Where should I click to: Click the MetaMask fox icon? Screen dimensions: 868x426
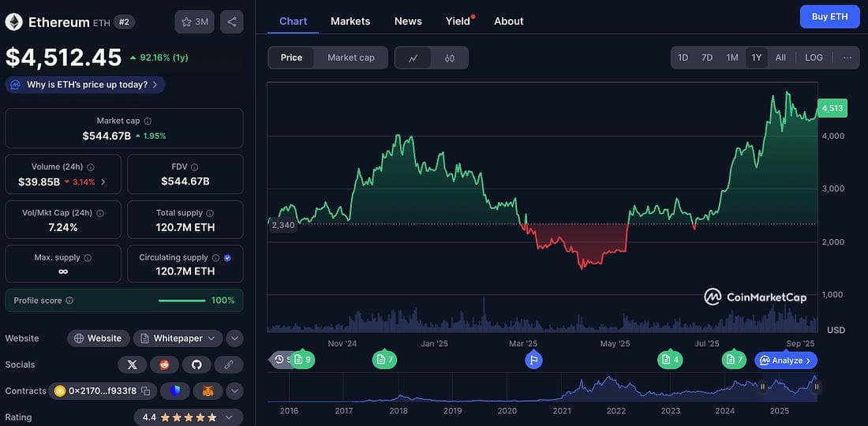point(208,391)
